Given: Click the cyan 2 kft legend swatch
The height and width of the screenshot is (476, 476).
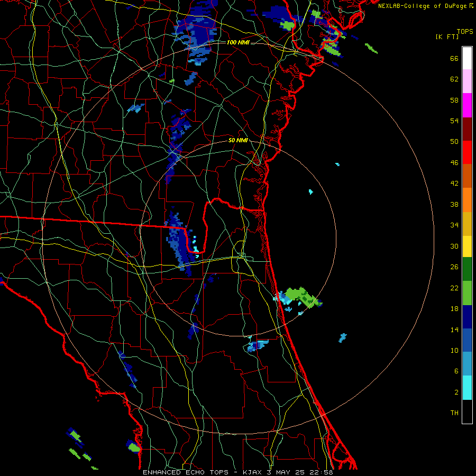Looking at the screenshot, I should click(467, 388).
